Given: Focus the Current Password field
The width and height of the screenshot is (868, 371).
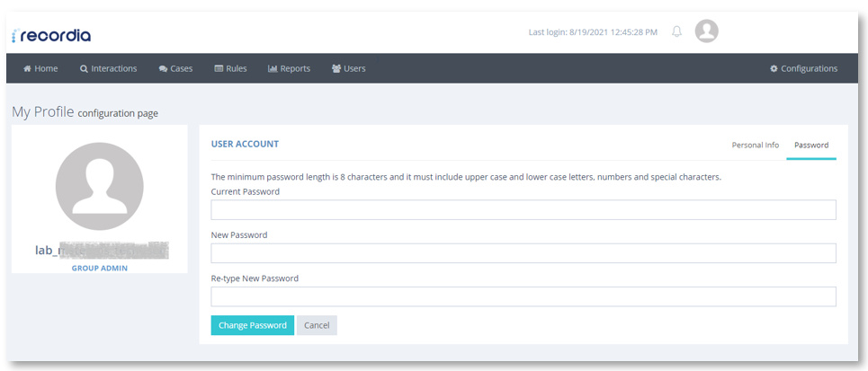Looking at the screenshot, I should coord(523,210).
